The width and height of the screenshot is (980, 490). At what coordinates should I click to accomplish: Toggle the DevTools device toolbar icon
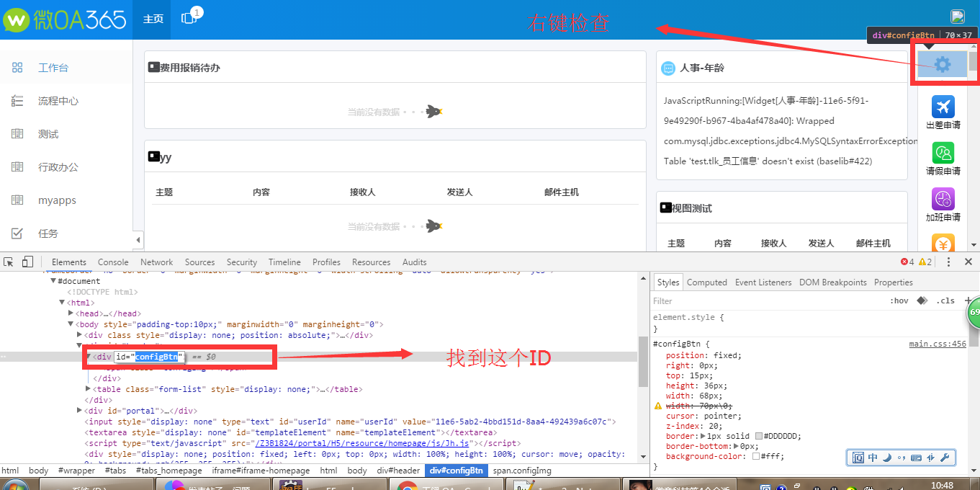27,262
